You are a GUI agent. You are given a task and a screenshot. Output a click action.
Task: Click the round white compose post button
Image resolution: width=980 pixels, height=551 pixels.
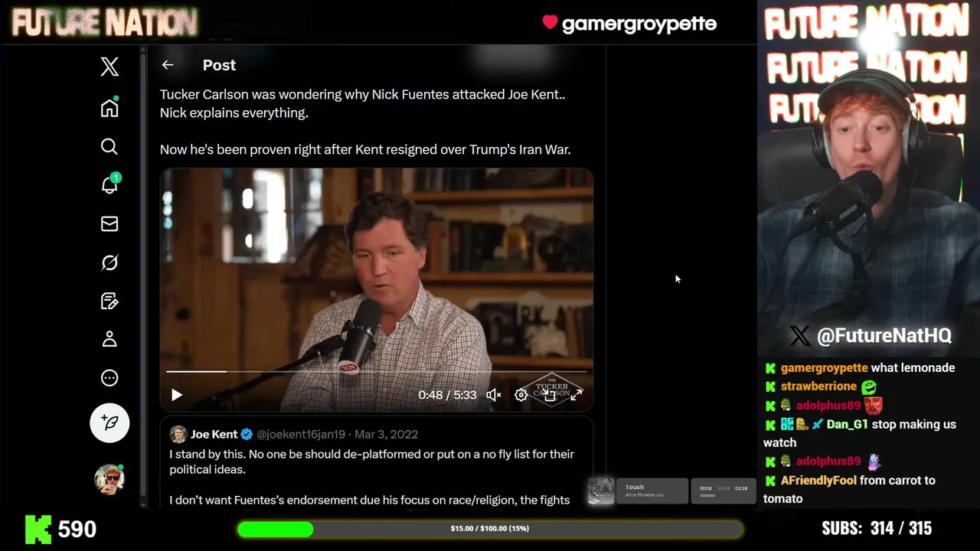(109, 422)
